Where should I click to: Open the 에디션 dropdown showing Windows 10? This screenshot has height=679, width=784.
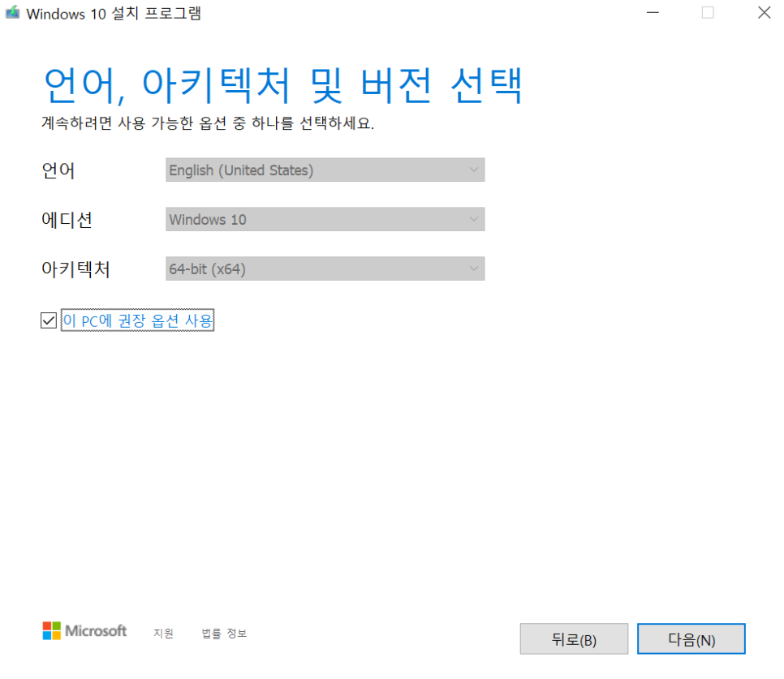click(325, 219)
